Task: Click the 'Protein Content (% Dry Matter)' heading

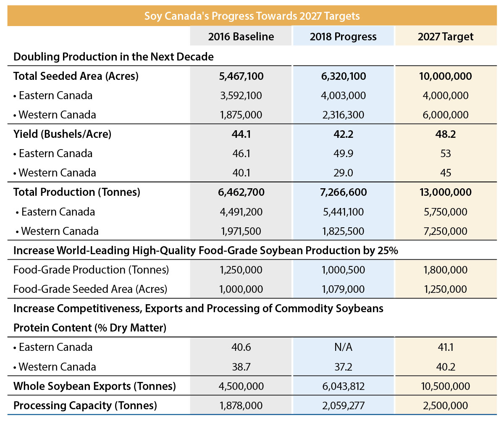Action: 90,328
